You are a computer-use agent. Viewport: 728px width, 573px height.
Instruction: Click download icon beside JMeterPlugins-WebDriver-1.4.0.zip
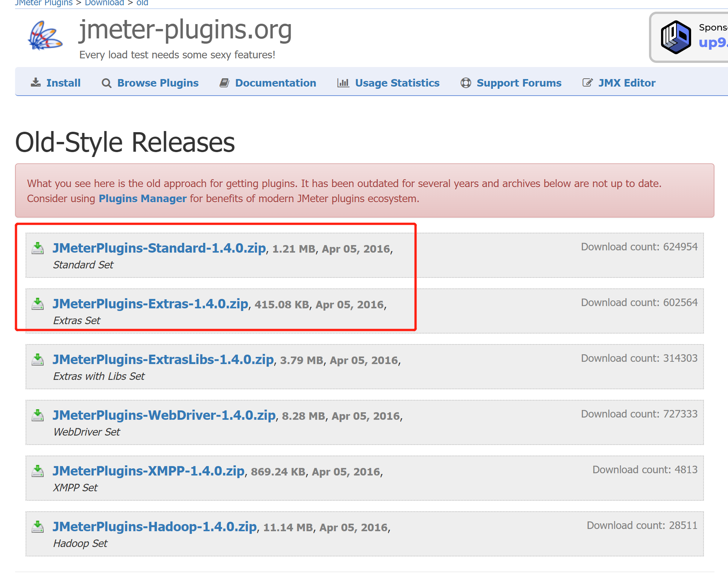(38, 415)
